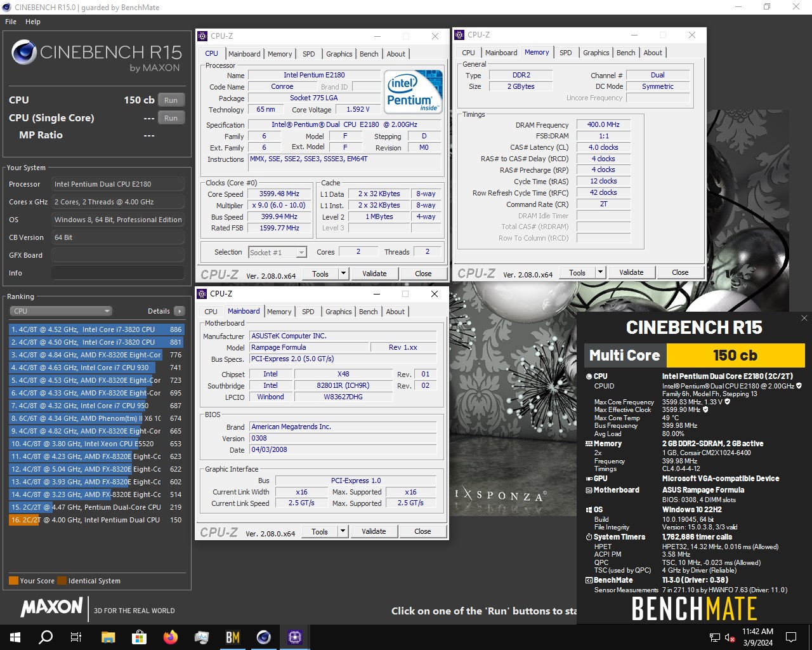The width and height of the screenshot is (812, 650).
Task: Select ranking row 16 Intel Pentium Dual 150
Action: click(96, 520)
